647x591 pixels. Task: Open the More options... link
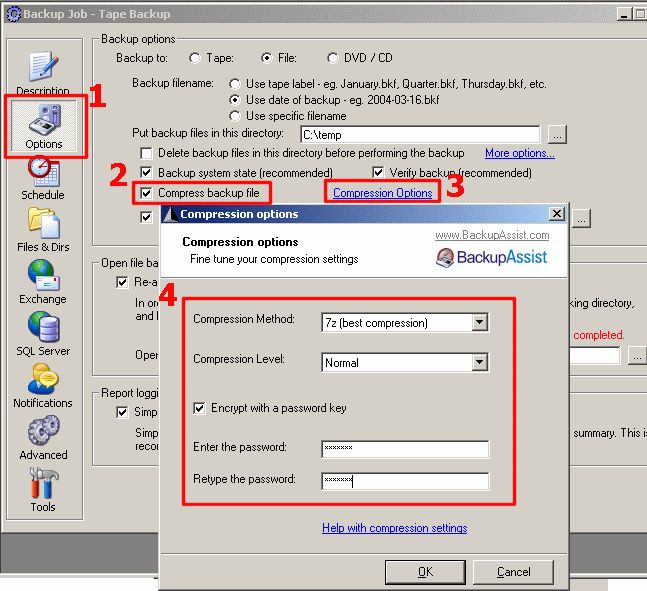click(519, 153)
